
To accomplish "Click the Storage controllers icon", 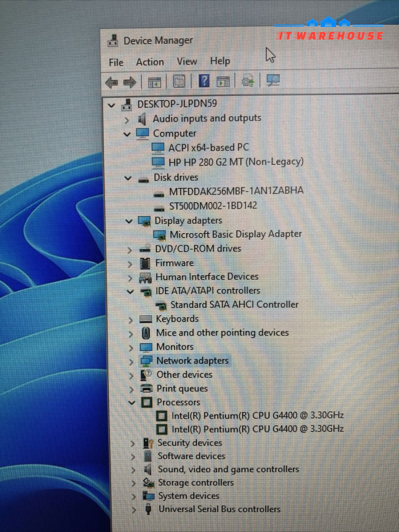I will tap(148, 483).
